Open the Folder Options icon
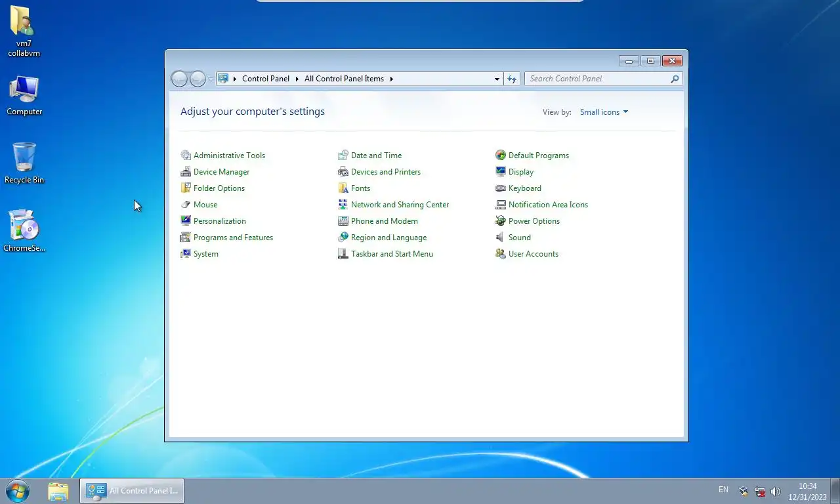 click(186, 188)
